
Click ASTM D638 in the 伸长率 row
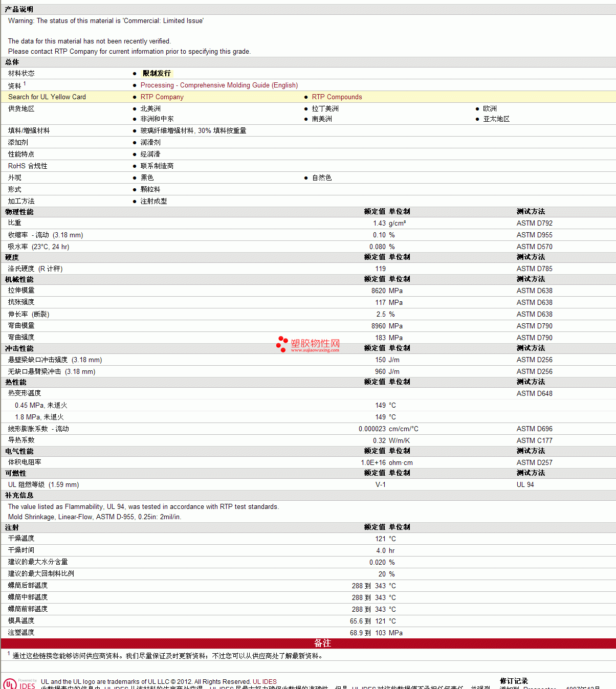(x=535, y=315)
